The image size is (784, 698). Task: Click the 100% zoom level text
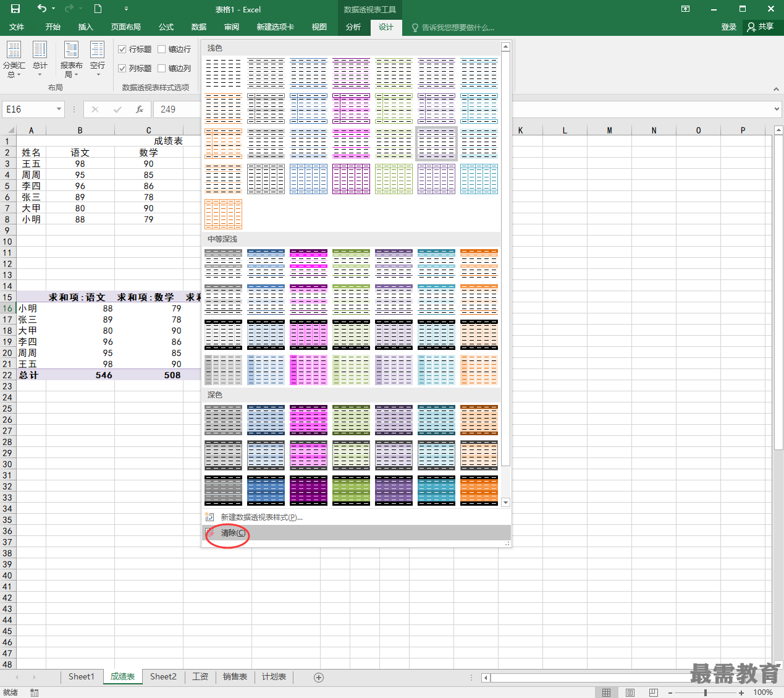point(763,692)
